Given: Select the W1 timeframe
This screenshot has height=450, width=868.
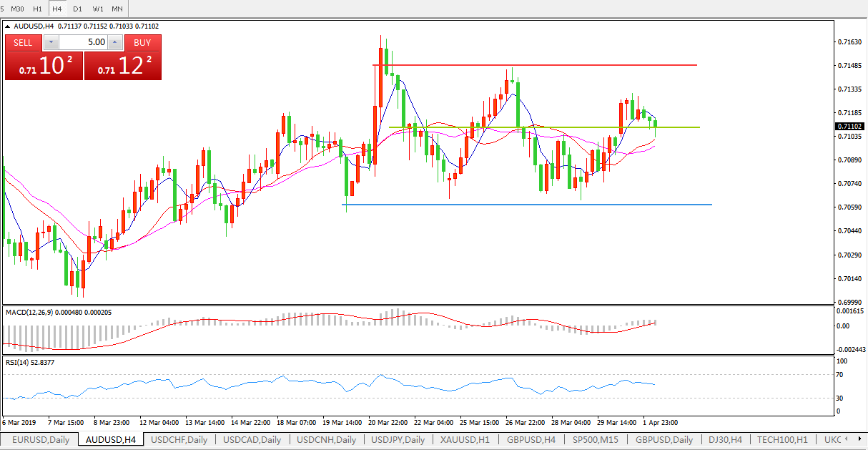Looking at the screenshot, I should (x=98, y=9).
